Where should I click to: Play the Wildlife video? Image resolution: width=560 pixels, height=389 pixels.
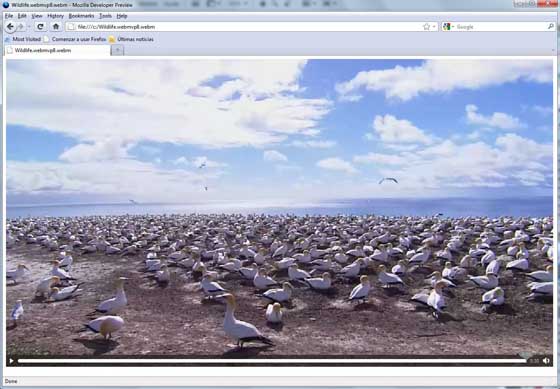coord(11,361)
